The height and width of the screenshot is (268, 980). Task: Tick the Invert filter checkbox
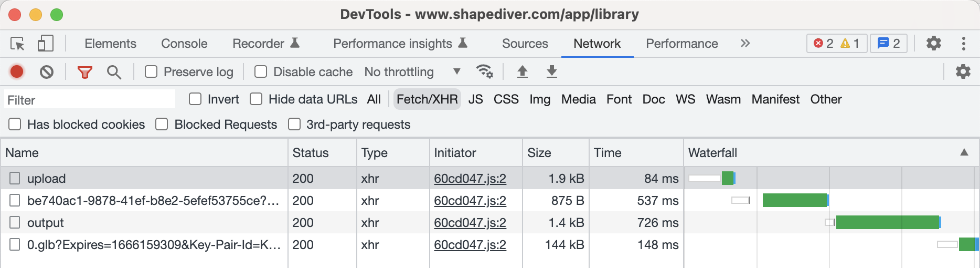pos(195,99)
